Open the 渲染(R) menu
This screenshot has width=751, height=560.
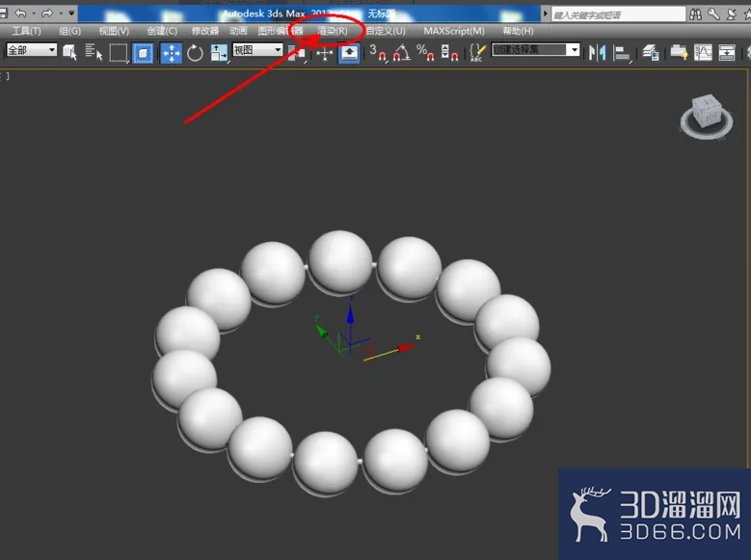(332, 31)
